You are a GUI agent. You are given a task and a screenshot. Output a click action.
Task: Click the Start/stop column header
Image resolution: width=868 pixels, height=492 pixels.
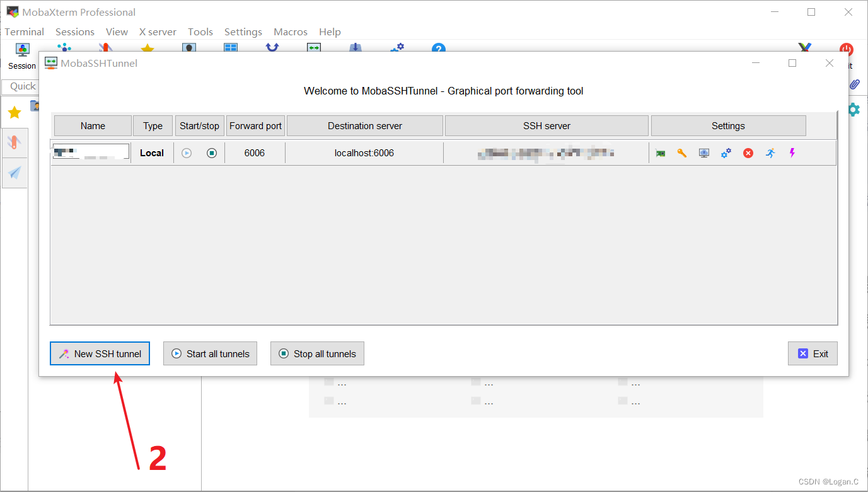[199, 125]
